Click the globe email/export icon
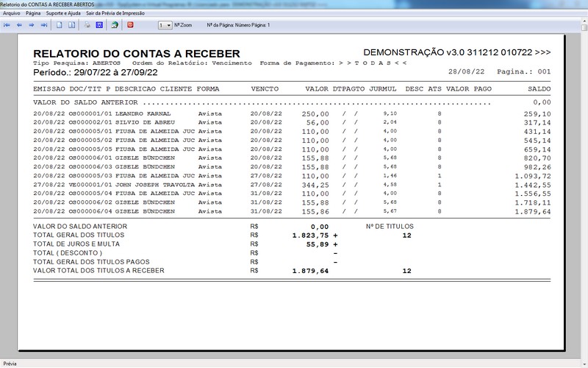Image resolution: width=588 pixels, height=368 pixels. 115,25
